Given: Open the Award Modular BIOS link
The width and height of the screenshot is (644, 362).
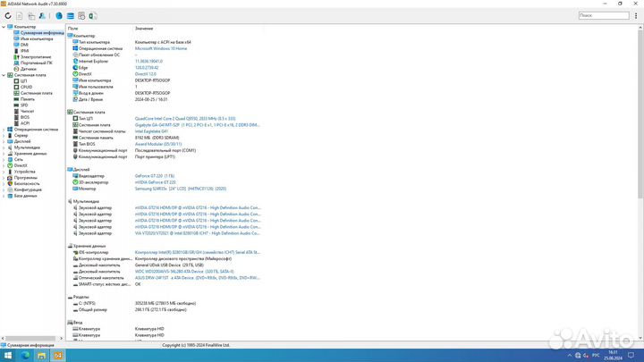Looking at the screenshot, I should [x=158, y=144].
